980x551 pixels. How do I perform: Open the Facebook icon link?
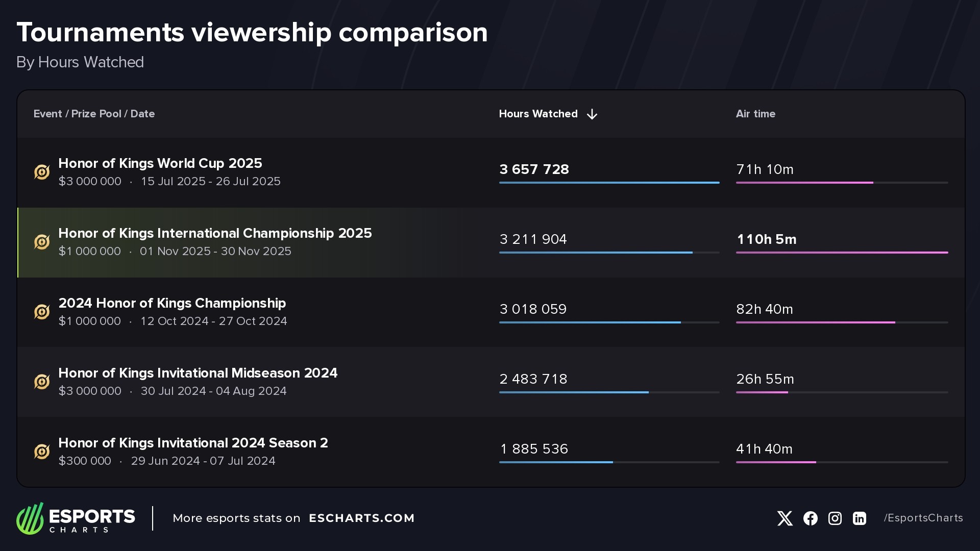(x=810, y=518)
